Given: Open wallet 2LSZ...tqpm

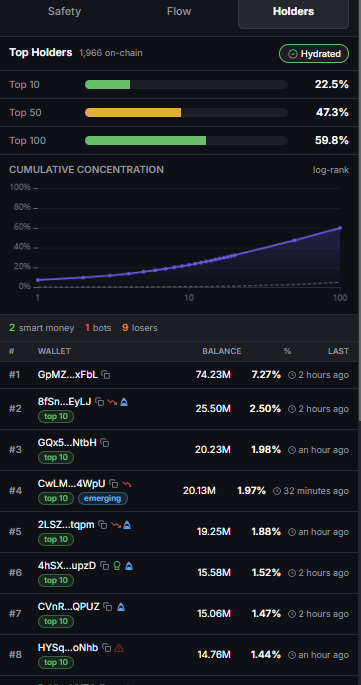Looking at the screenshot, I should (x=66, y=525).
